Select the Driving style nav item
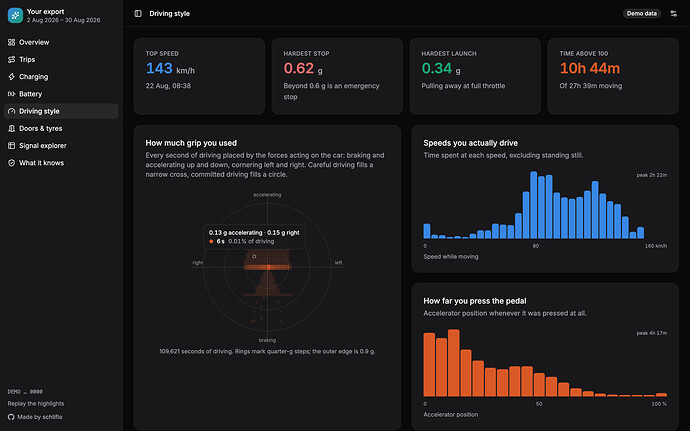The image size is (690, 431). click(x=61, y=111)
